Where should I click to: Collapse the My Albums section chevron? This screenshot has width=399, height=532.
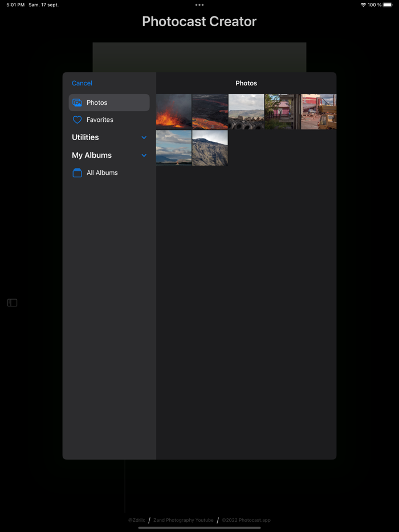tap(144, 155)
